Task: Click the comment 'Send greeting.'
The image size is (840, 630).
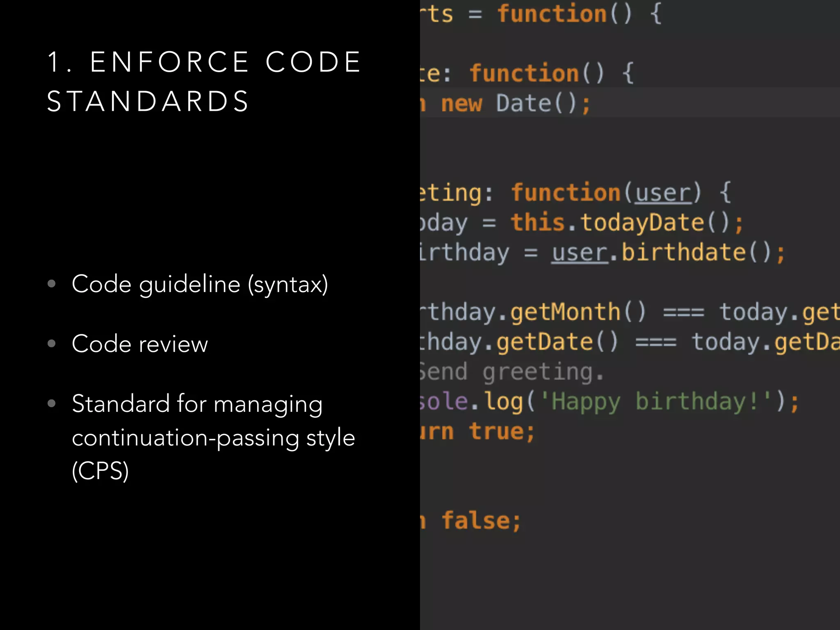Action: 512,372
